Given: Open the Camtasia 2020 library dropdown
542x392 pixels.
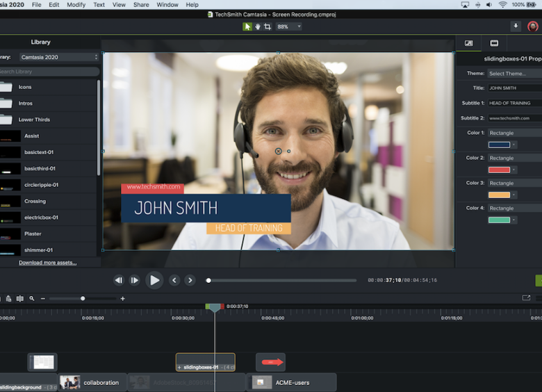Looking at the screenshot, I should click(59, 57).
